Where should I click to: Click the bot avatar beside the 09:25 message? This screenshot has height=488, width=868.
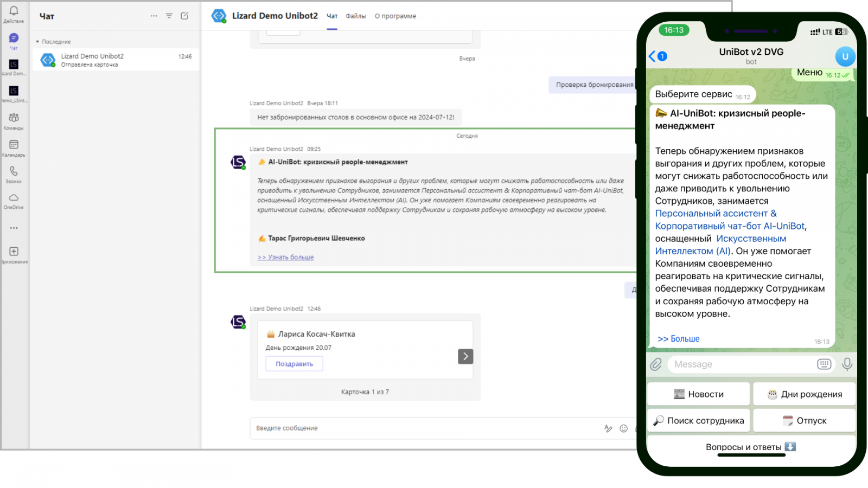pyautogui.click(x=238, y=162)
